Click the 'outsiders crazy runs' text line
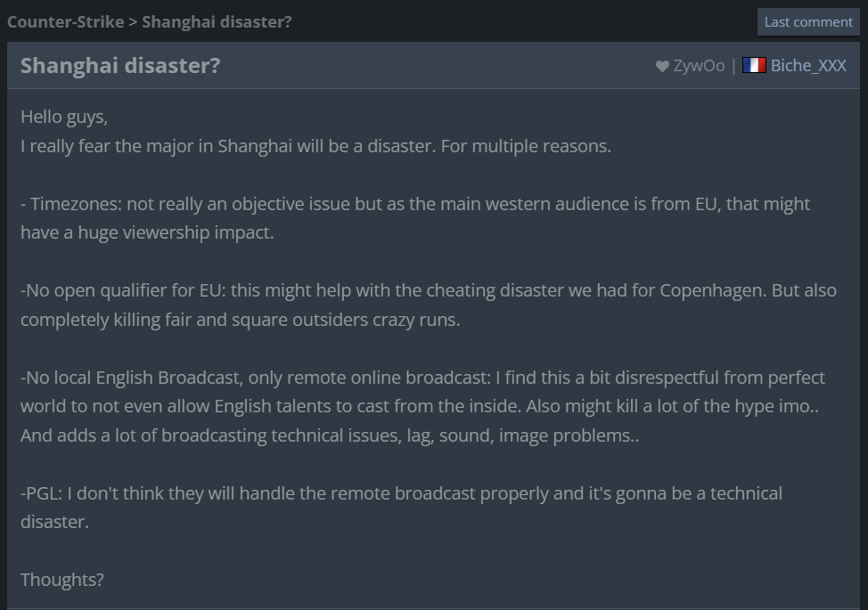This screenshot has height=610, width=868. coord(241,320)
